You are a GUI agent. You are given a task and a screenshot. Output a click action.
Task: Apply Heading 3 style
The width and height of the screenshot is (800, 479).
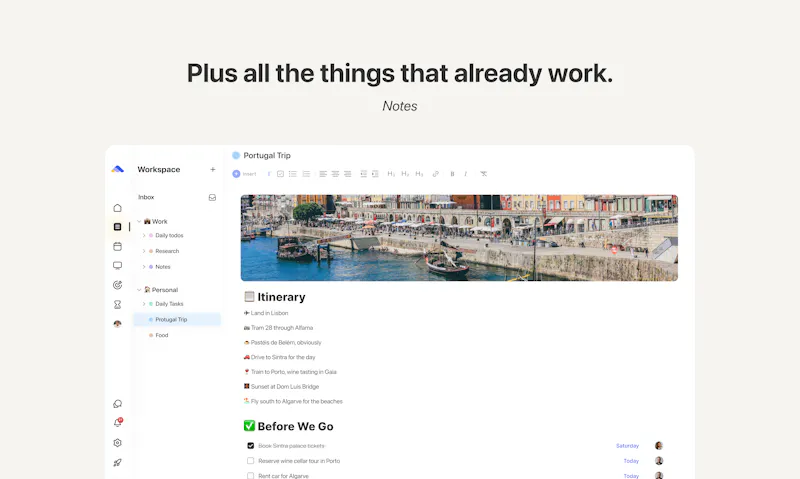pos(419,174)
